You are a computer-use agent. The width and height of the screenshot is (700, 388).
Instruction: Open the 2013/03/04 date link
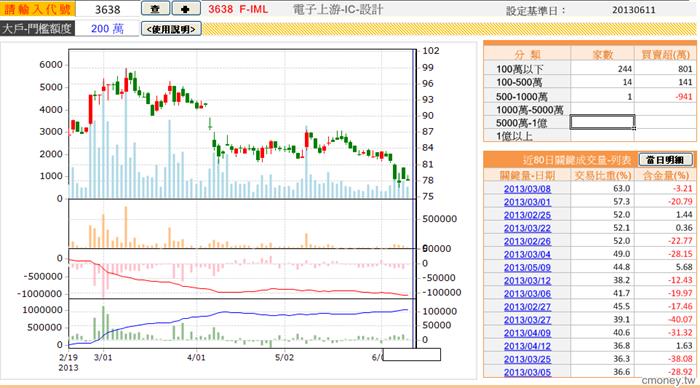coord(527,254)
